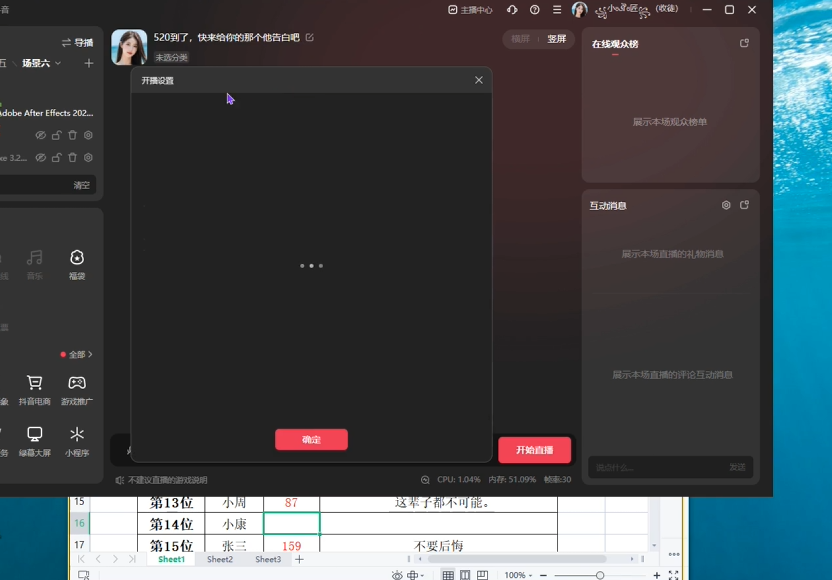The height and width of the screenshot is (580, 832).
Task: Open interactive messages settings gear
Action: pos(726,205)
